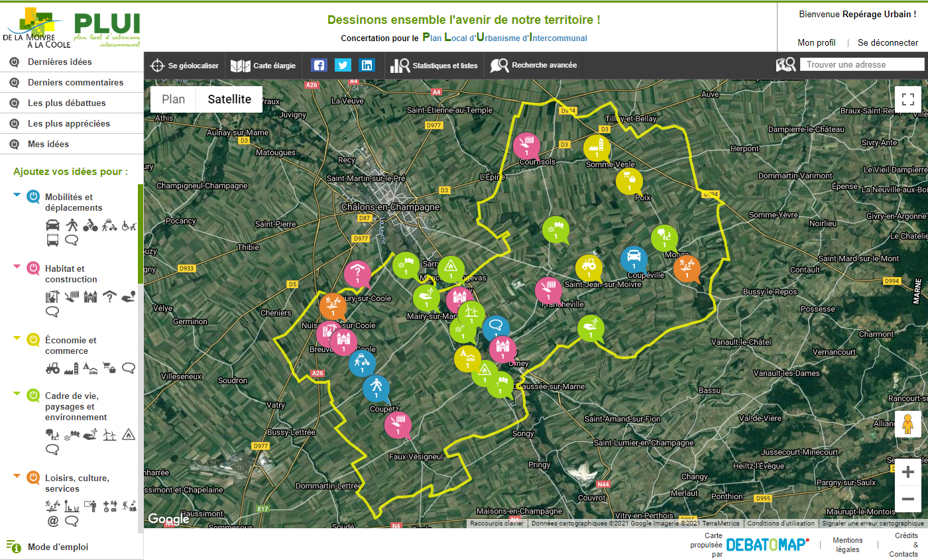The height and width of the screenshot is (560, 928).
Task: Click the Se déconnecter link
Action: (x=888, y=42)
